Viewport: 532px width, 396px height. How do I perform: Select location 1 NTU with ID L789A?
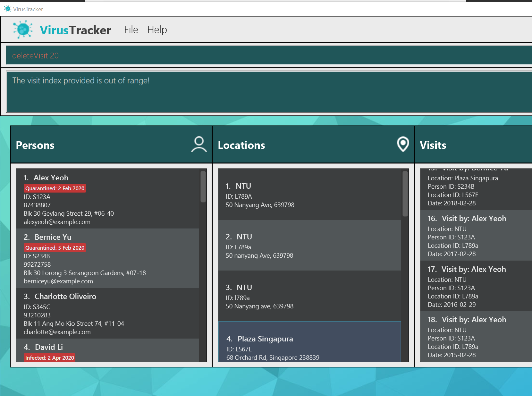pyautogui.click(x=310, y=194)
